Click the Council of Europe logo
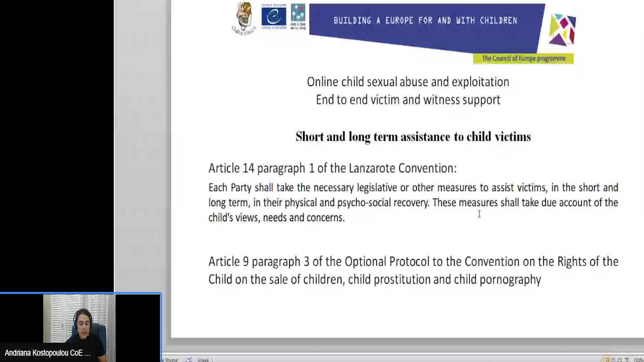 click(274, 16)
